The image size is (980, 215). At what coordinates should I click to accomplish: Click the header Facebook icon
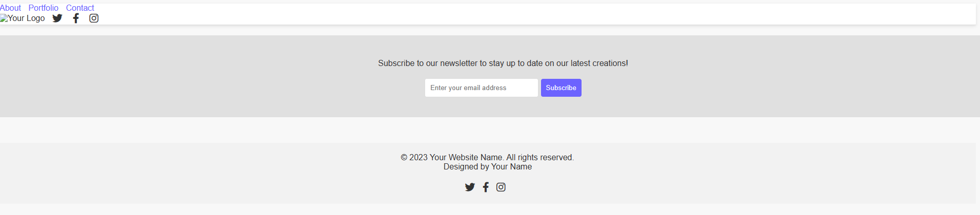pos(76,18)
